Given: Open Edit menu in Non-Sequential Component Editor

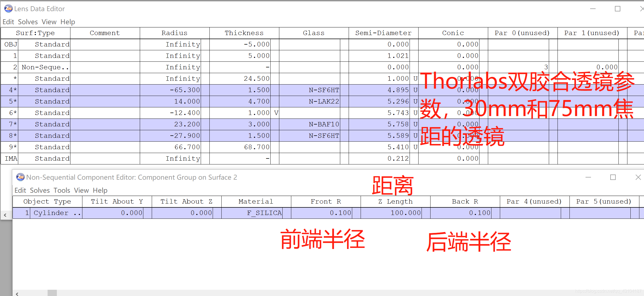Looking at the screenshot, I should point(20,190).
